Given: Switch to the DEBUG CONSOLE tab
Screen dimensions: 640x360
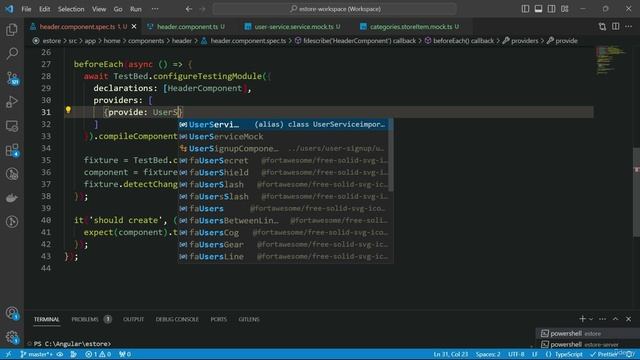Looking at the screenshot, I should tap(177, 319).
